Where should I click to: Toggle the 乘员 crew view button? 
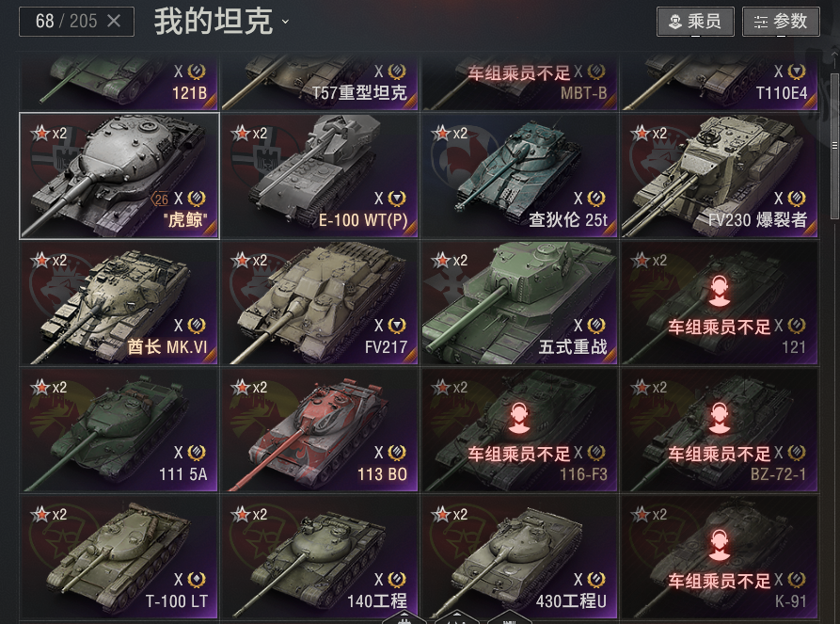pyautogui.click(x=695, y=22)
